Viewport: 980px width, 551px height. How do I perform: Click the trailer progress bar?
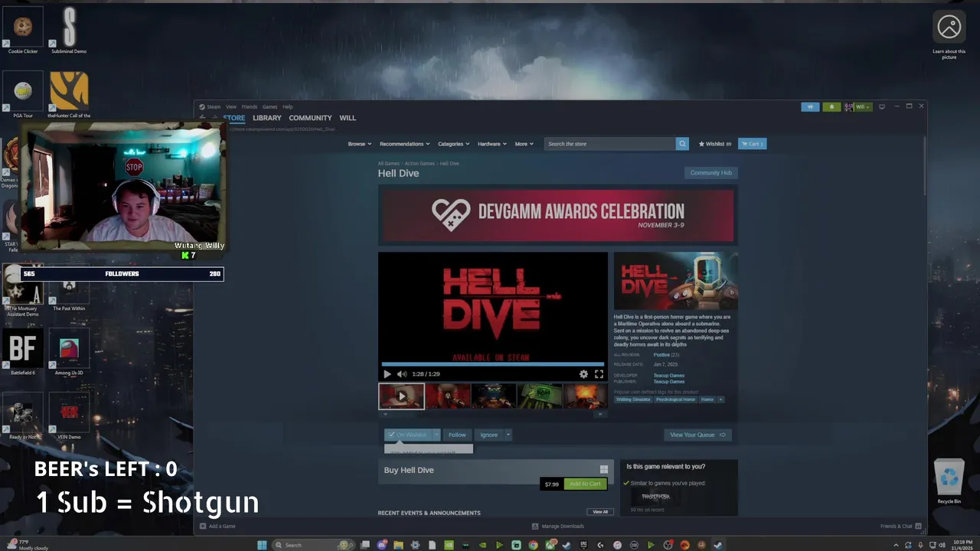pos(492,364)
